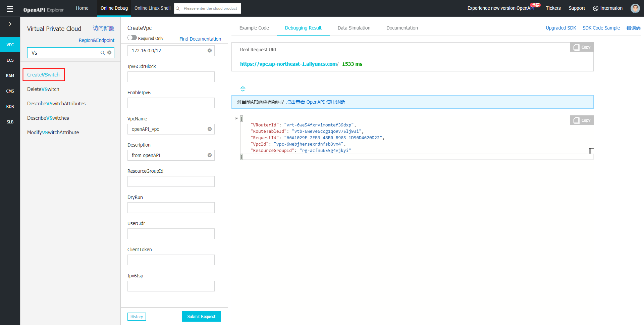
Task: Open the Tickets link in header
Action: pos(553,8)
